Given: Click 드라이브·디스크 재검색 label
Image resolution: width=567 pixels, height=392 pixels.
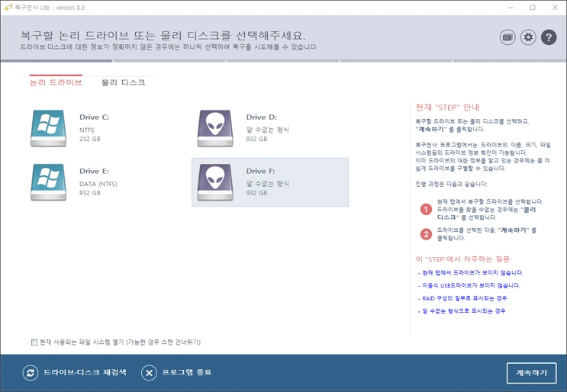Looking at the screenshot, I should tap(85, 372).
